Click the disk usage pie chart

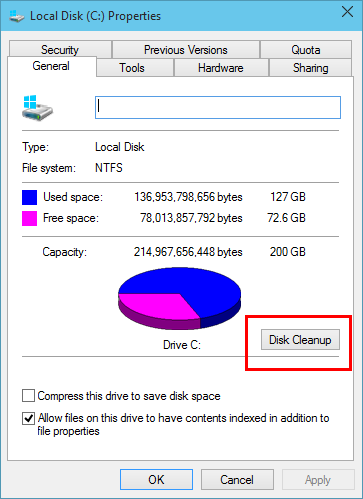pos(179,298)
